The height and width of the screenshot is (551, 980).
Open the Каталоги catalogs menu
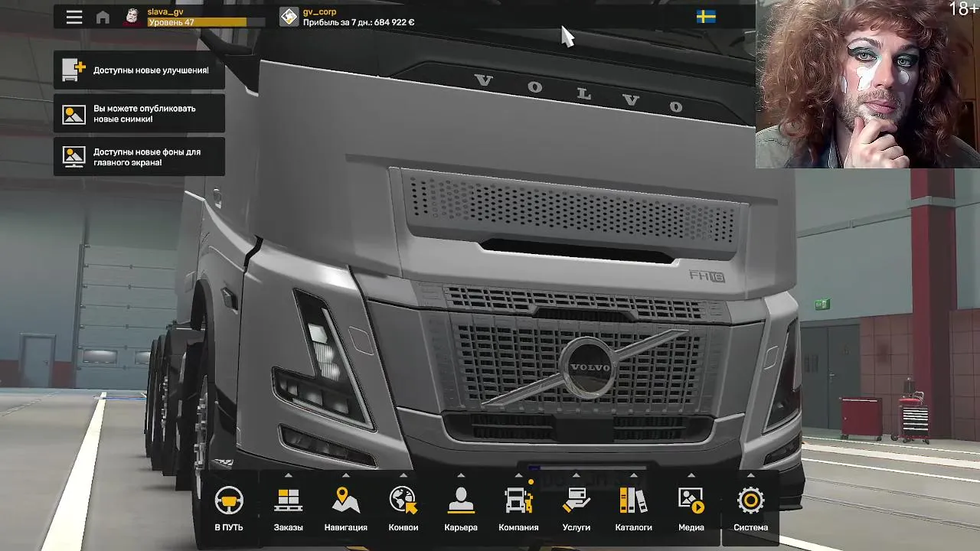pos(633,508)
